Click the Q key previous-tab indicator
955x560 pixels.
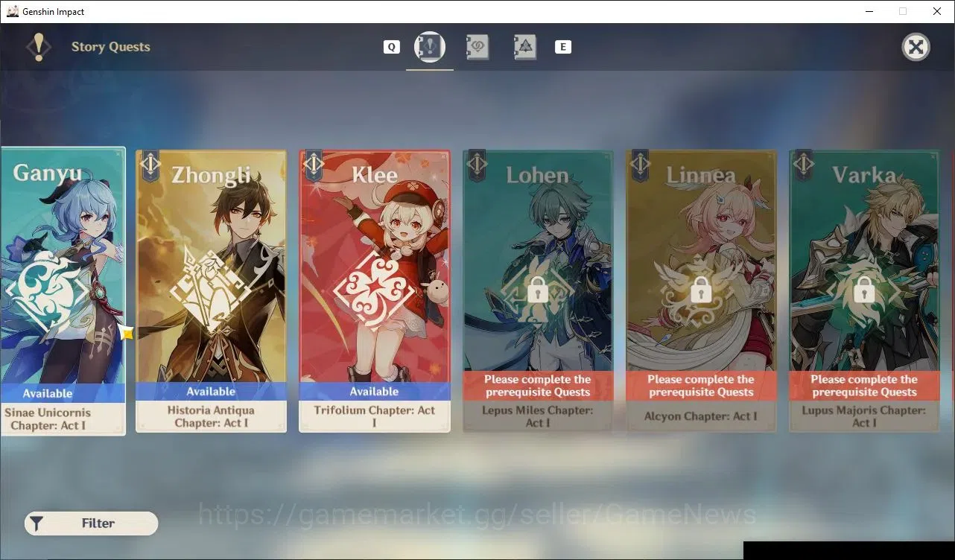[391, 47]
